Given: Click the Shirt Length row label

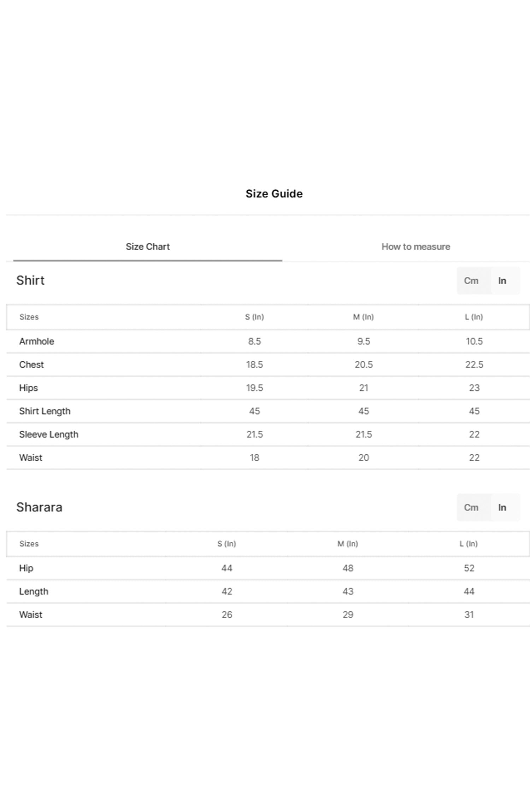Looking at the screenshot, I should [x=45, y=411].
